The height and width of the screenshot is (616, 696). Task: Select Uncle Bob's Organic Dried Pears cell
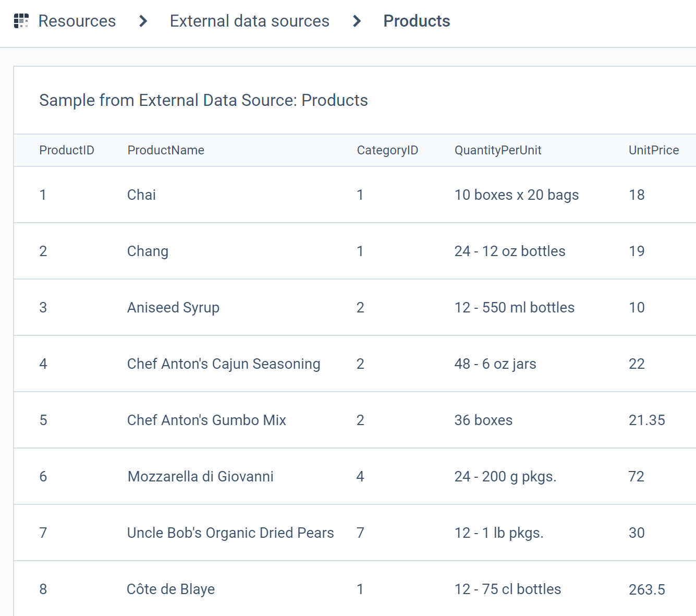(230, 533)
